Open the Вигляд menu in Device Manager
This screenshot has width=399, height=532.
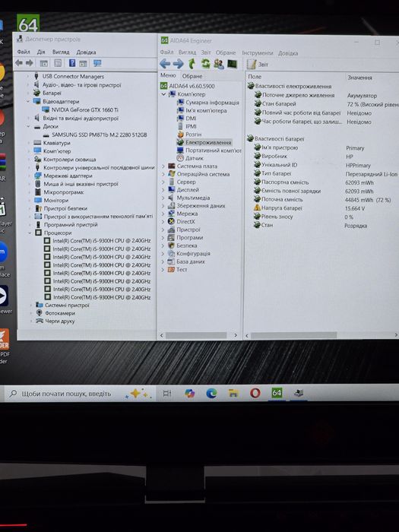(x=61, y=52)
